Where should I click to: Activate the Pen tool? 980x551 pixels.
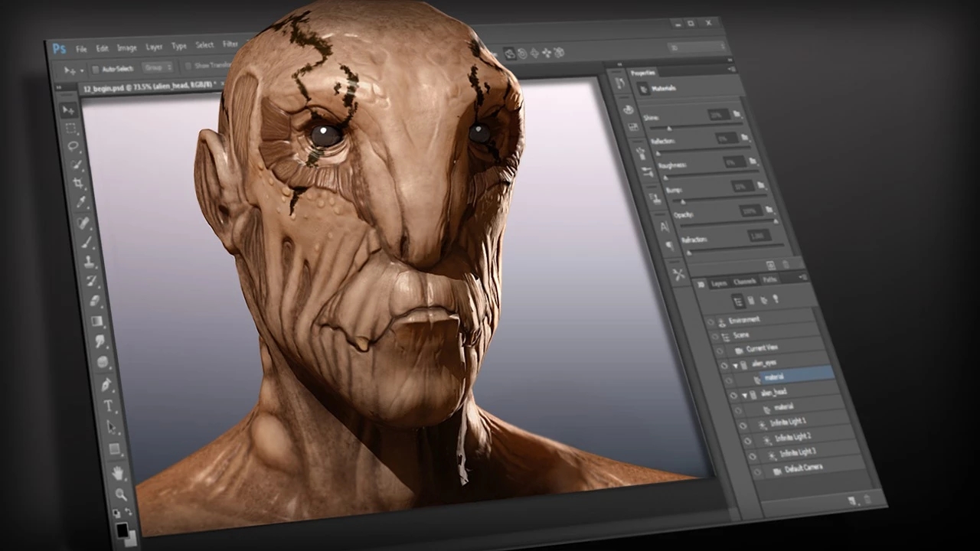click(x=106, y=383)
